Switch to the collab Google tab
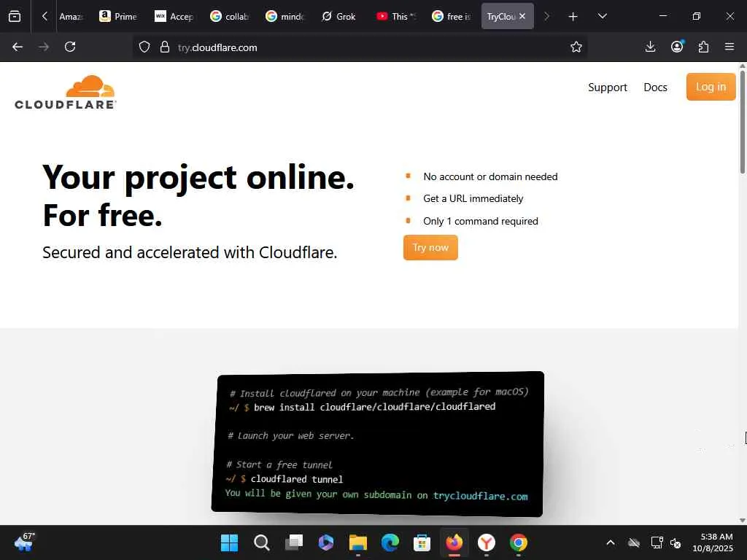 [230, 16]
